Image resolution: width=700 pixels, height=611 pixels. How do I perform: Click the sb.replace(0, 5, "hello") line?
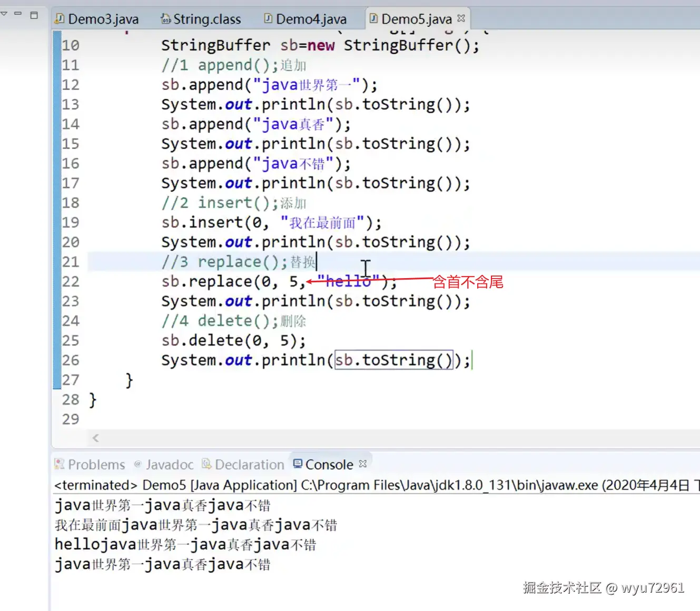pyautogui.click(x=279, y=281)
